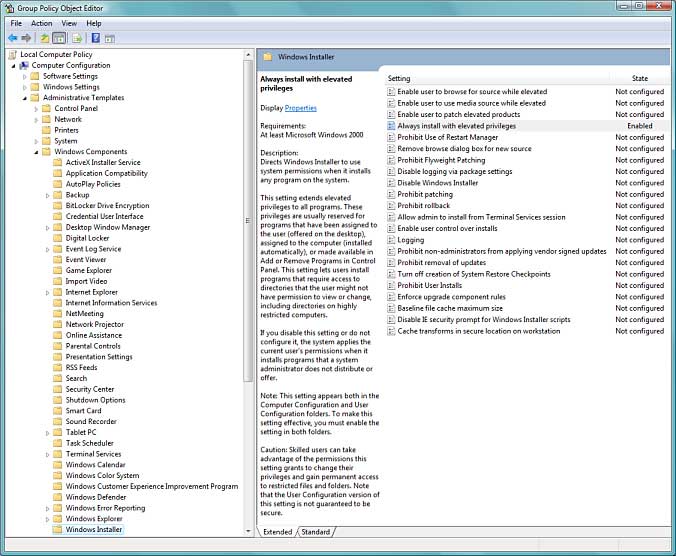Select Prohibit removal of updates setting
Screen dimensions: 676x556
coord(441,262)
